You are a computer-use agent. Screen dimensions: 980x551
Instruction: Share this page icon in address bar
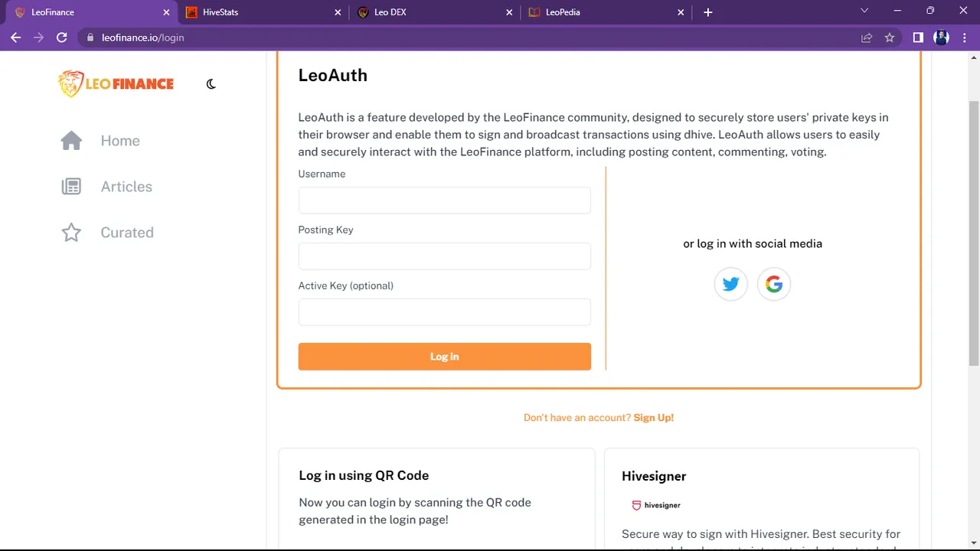(x=867, y=37)
